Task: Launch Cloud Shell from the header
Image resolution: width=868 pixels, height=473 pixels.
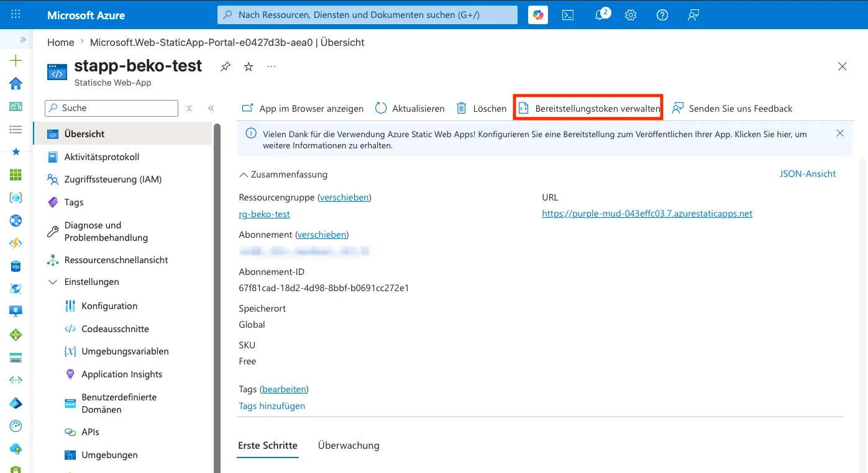Action: point(568,15)
